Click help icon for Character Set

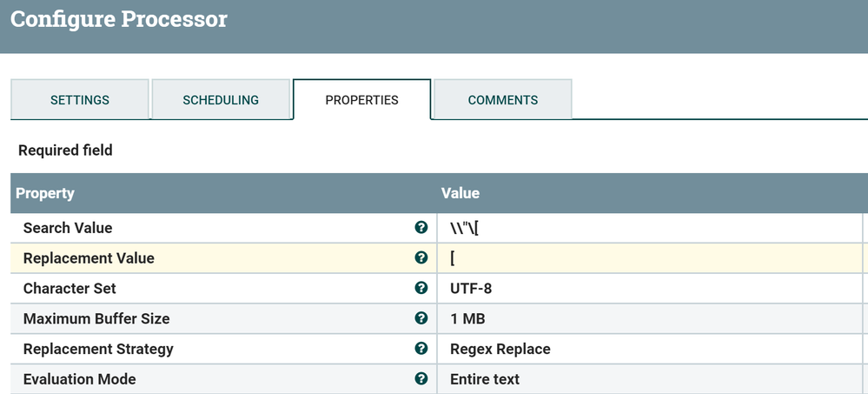pyautogui.click(x=421, y=288)
